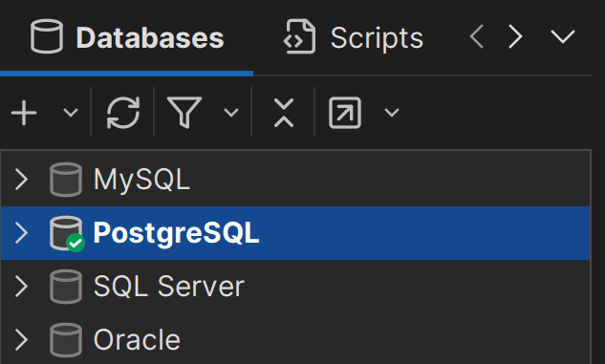Switch to the Databases tab
The width and height of the screenshot is (605, 364).
(x=126, y=37)
